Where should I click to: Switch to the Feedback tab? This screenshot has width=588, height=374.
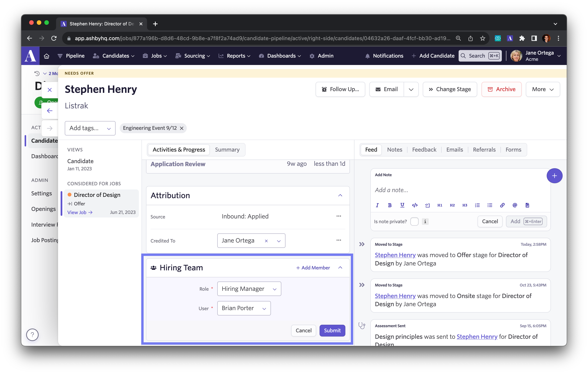424,149
